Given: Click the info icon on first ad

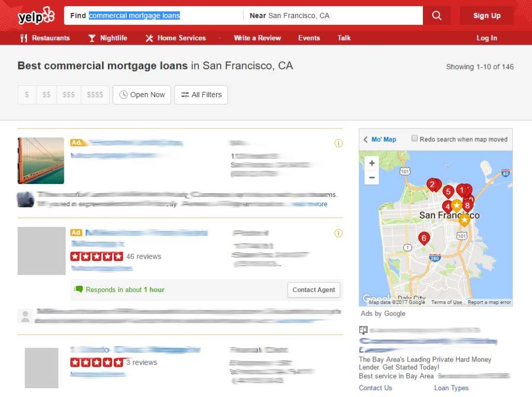Looking at the screenshot, I should tap(338, 143).
